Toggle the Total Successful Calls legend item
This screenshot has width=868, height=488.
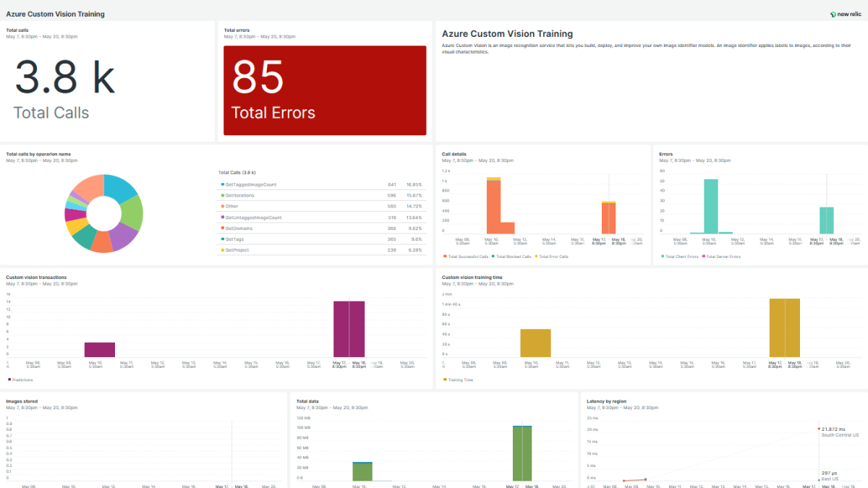click(467, 257)
